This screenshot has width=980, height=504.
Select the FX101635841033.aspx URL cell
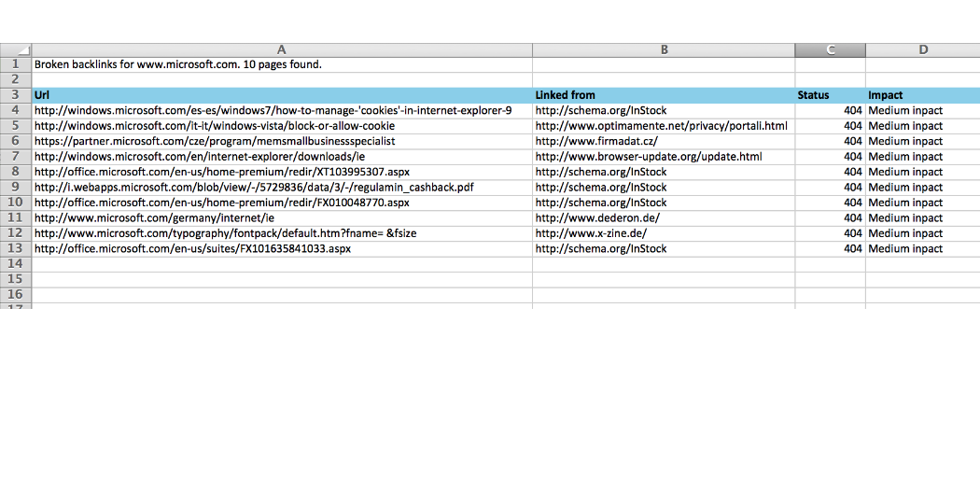click(282, 248)
